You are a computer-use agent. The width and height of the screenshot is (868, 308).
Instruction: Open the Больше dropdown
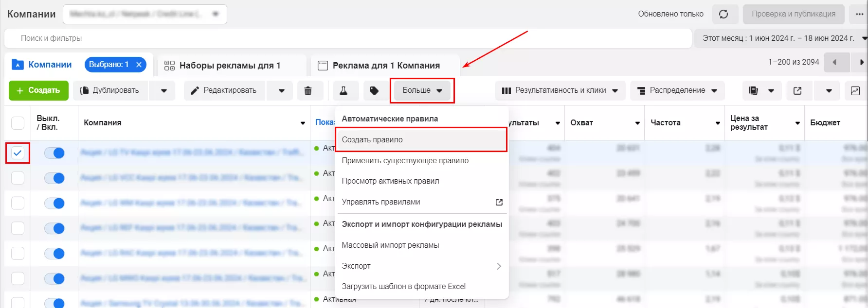[x=422, y=90]
